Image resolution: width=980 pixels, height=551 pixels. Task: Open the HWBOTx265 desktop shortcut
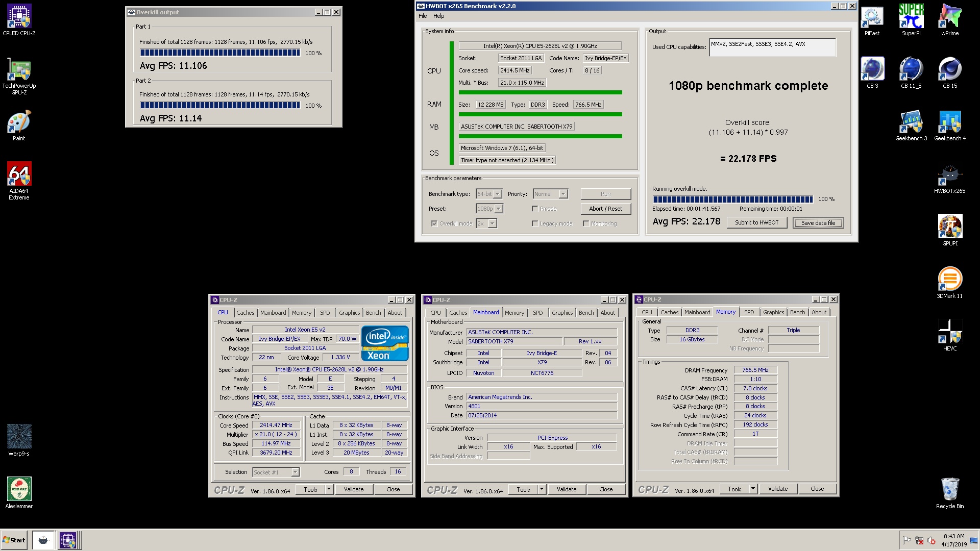point(950,179)
